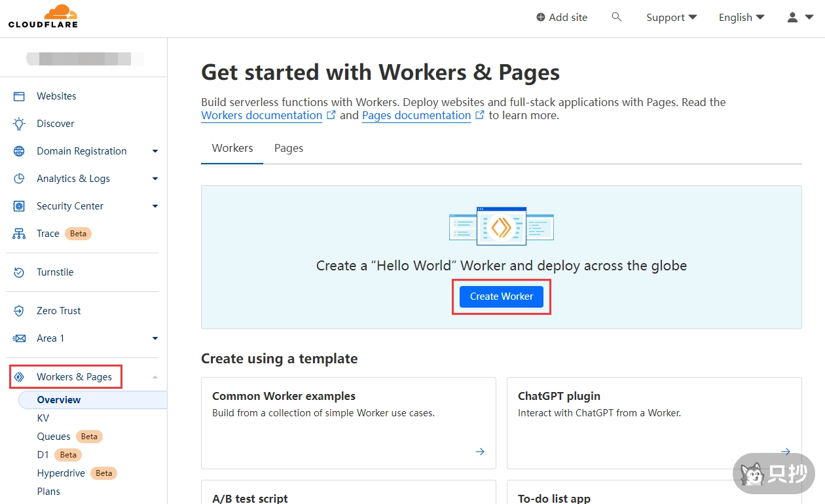This screenshot has height=504, width=825.
Task: Click the Create Worker button
Action: pos(501,297)
